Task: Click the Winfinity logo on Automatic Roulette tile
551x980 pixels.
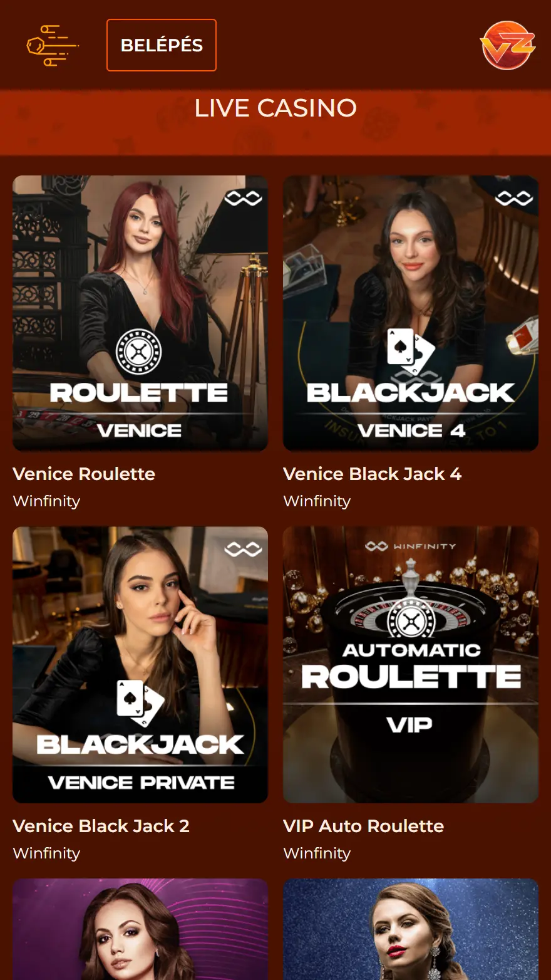Action: pos(411,546)
